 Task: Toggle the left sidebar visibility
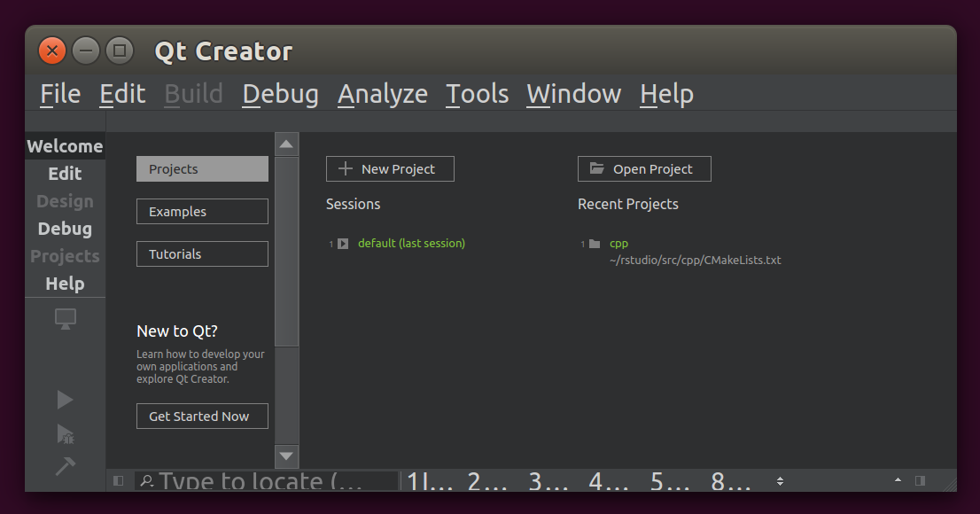coord(119,480)
